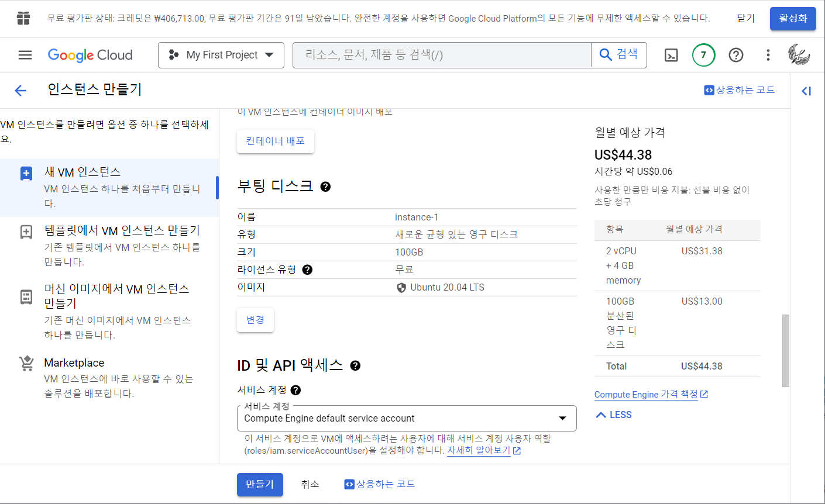This screenshot has width=825, height=504.
Task: Click the help icon next to ID 및 API 액세스
Action: 355,365
